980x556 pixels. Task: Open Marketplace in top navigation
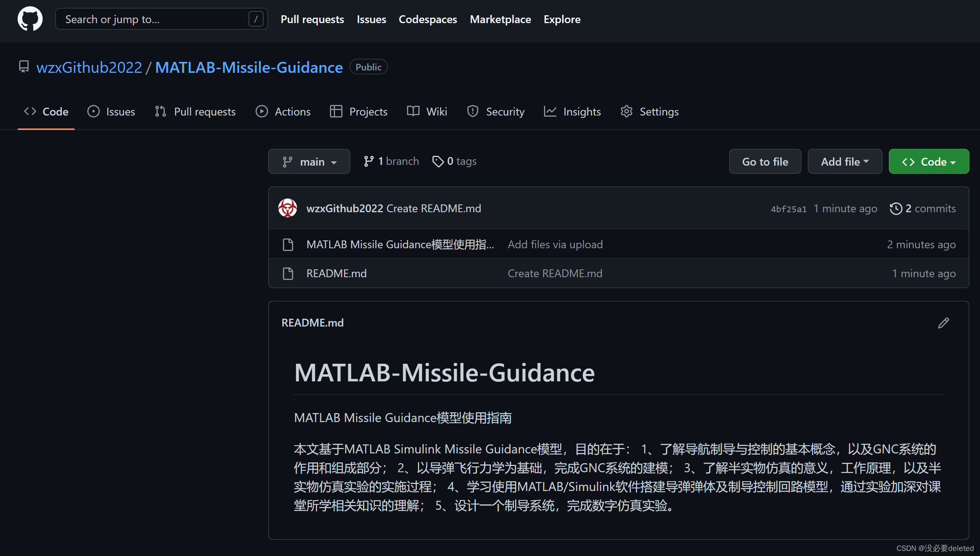500,19
